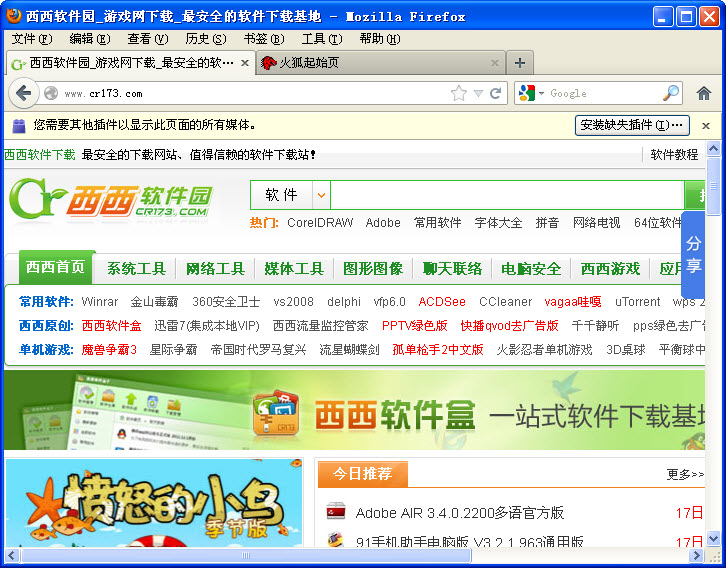Open the CCleaner link
The width and height of the screenshot is (726, 568).
(505, 302)
